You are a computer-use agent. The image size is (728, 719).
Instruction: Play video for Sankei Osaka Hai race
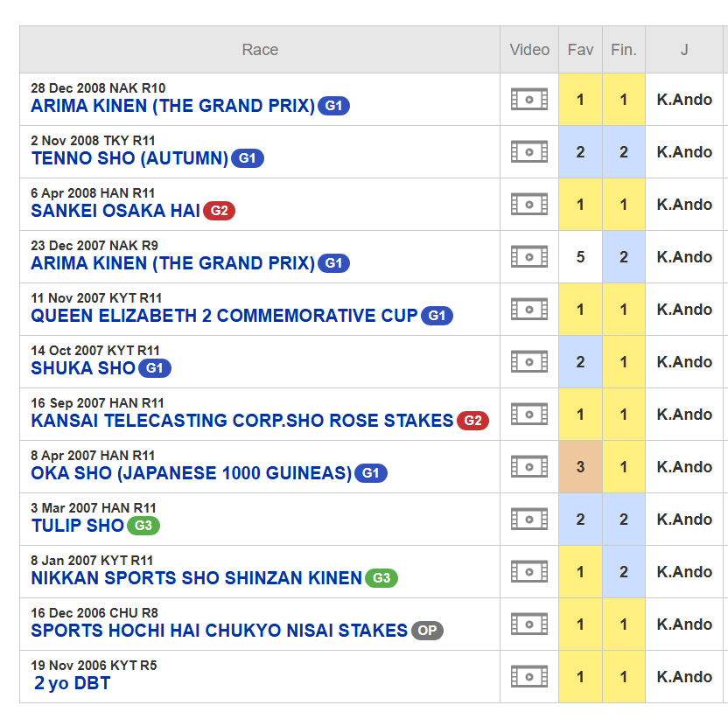pos(528,204)
